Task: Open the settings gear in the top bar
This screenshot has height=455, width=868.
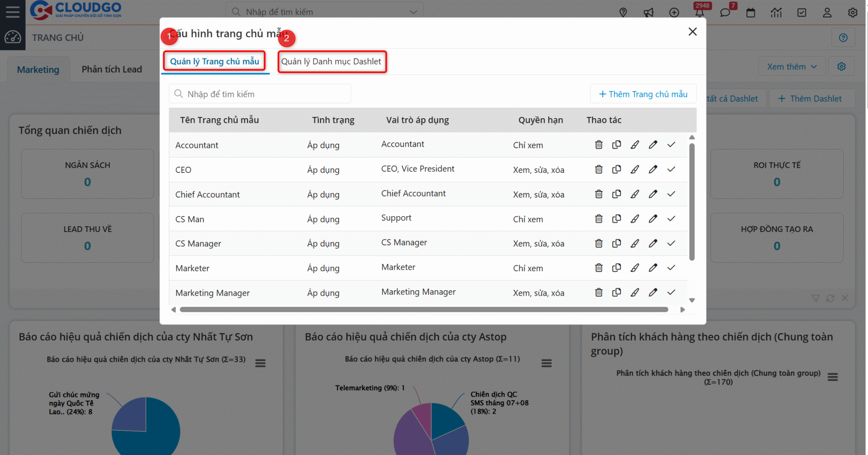Action: coord(852,13)
